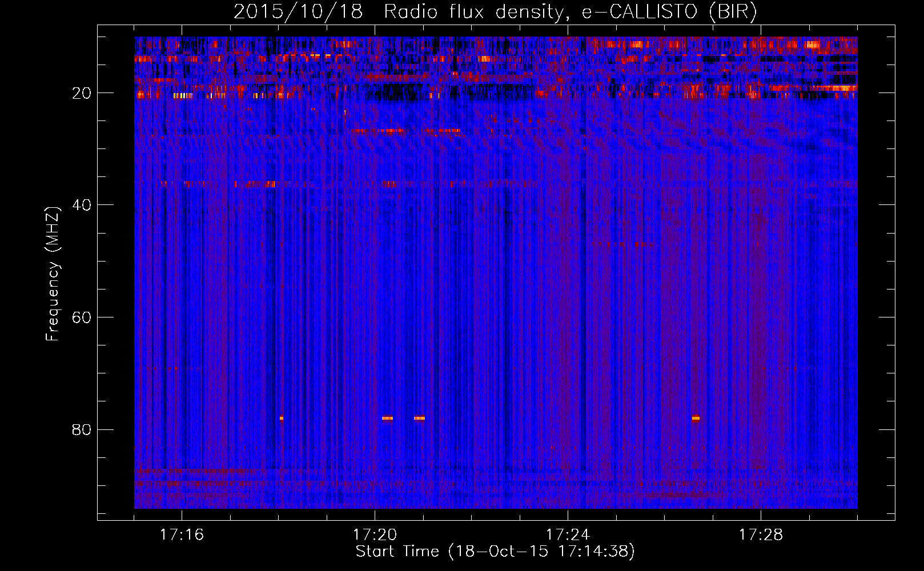Select the "80" frequency tick label

coord(82,429)
